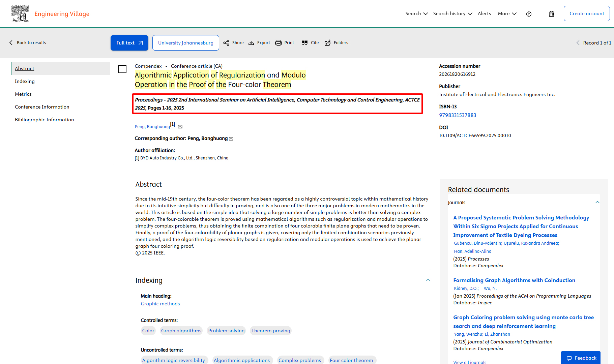Click the Feedback chat bubble button
Image resolution: width=614 pixels, height=364 pixels.
581,358
